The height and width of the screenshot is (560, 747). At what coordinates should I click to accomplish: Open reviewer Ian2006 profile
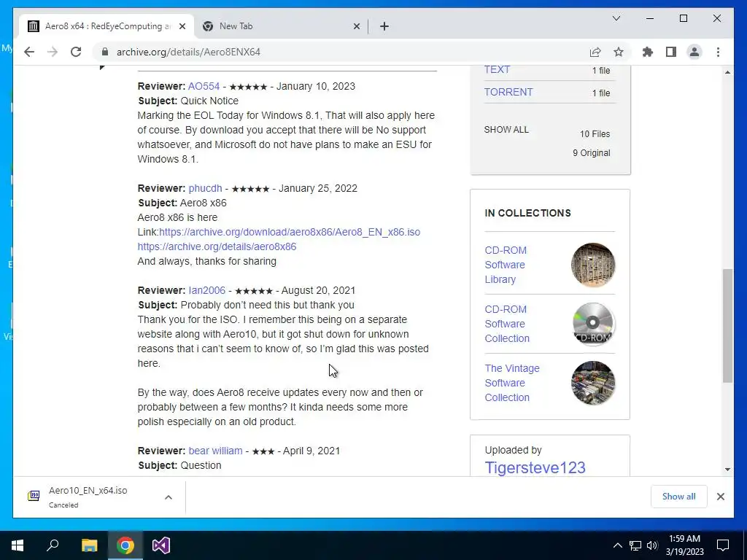coord(206,290)
